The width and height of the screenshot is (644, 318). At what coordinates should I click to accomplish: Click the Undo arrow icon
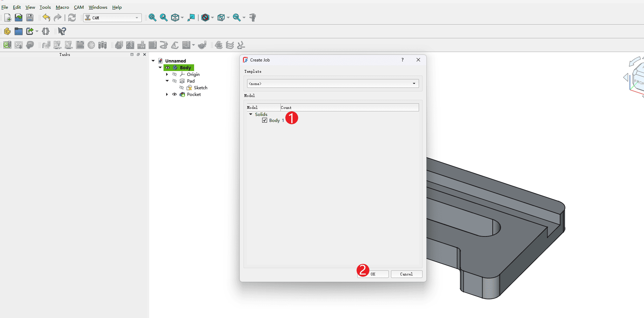point(46,18)
